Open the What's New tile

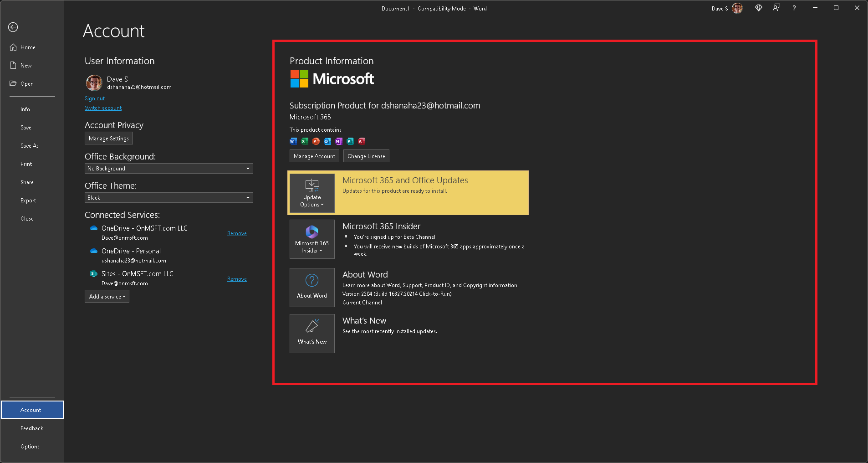pyautogui.click(x=312, y=334)
